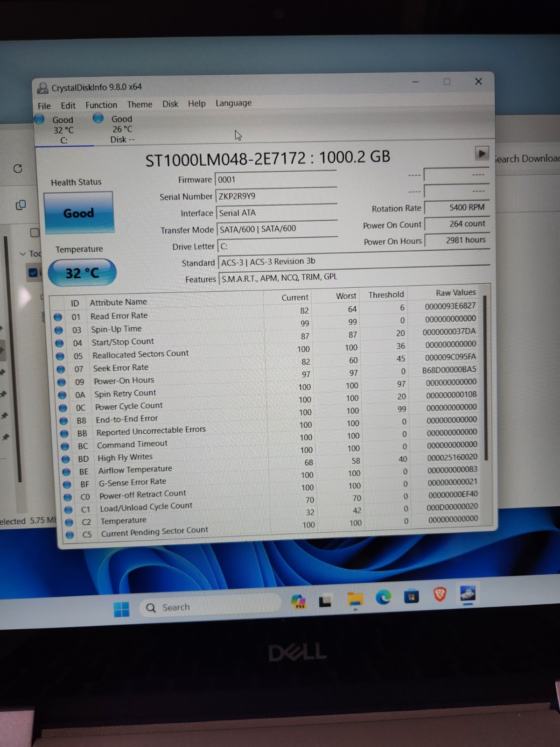Open the Help menu
The image size is (560, 747).
click(x=196, y=104)
